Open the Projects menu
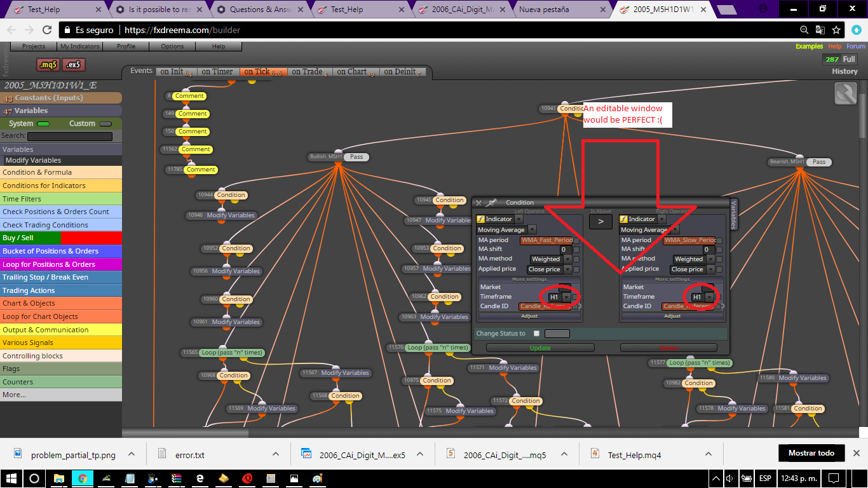868x488 pixels. point(34,46)
